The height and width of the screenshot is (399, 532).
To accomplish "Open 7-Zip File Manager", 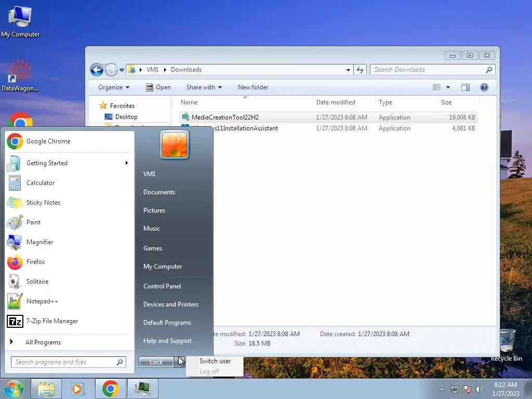I will [69, 321].
